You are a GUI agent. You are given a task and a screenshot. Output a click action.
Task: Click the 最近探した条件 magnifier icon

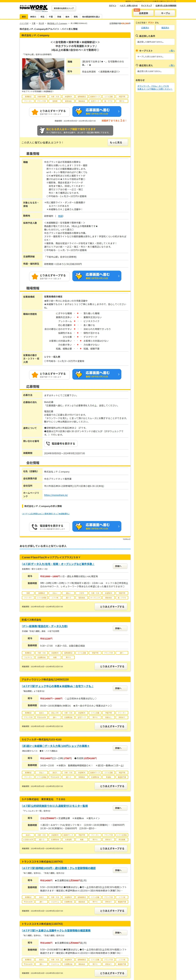click(137, 36)
